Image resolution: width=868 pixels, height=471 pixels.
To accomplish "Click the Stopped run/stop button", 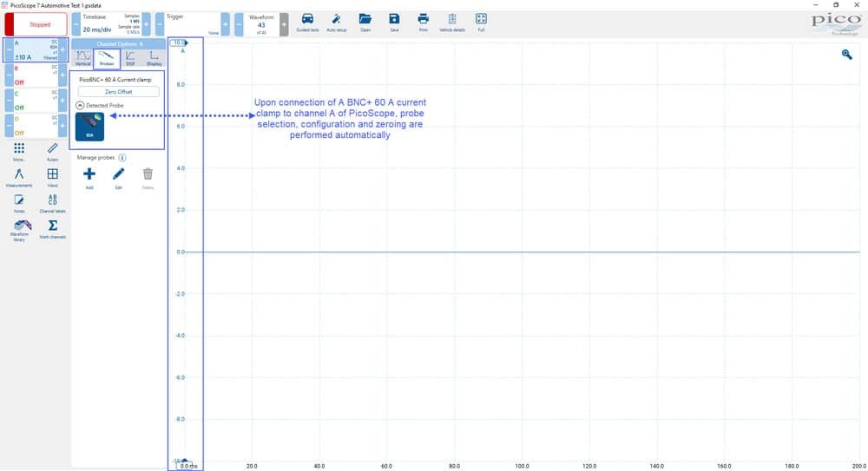I will (36, 24).
